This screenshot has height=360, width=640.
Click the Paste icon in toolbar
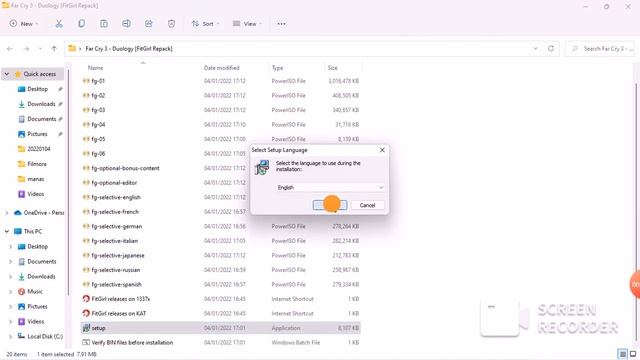click(x=104, y=24)
